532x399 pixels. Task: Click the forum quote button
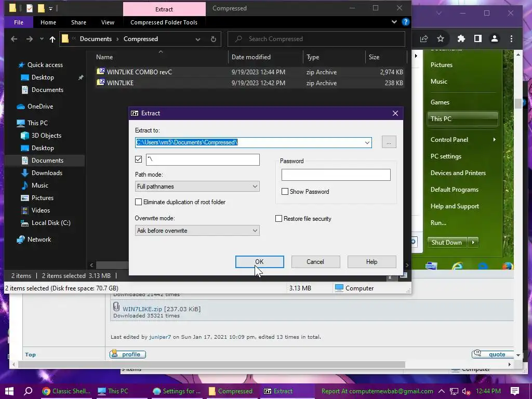pos(493,354)
